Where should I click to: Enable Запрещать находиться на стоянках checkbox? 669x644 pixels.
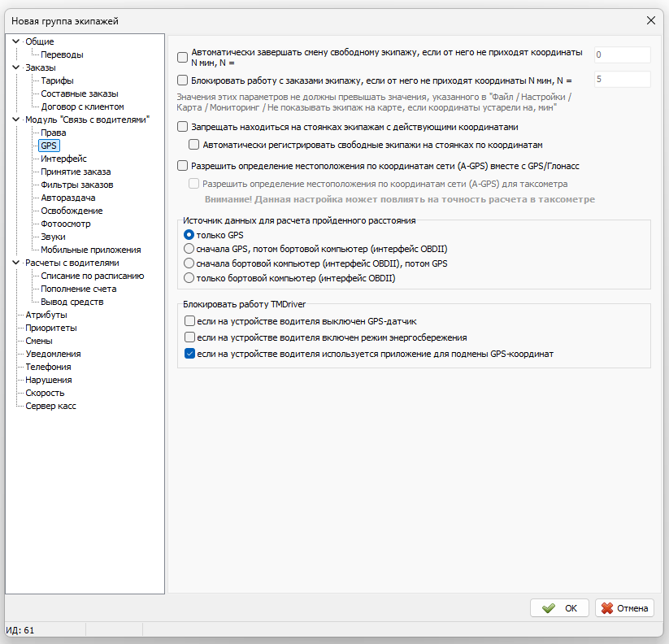pyautogui.click(x=182, y=127)
